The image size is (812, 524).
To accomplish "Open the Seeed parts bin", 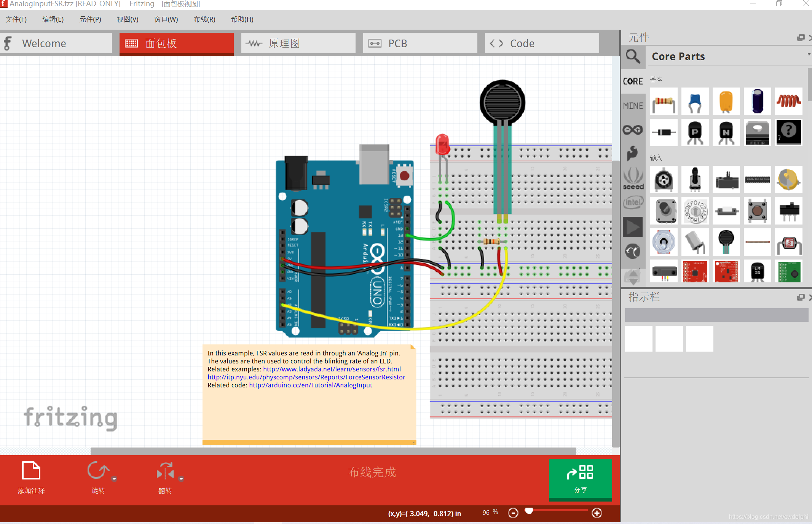I will click(633, 178).
